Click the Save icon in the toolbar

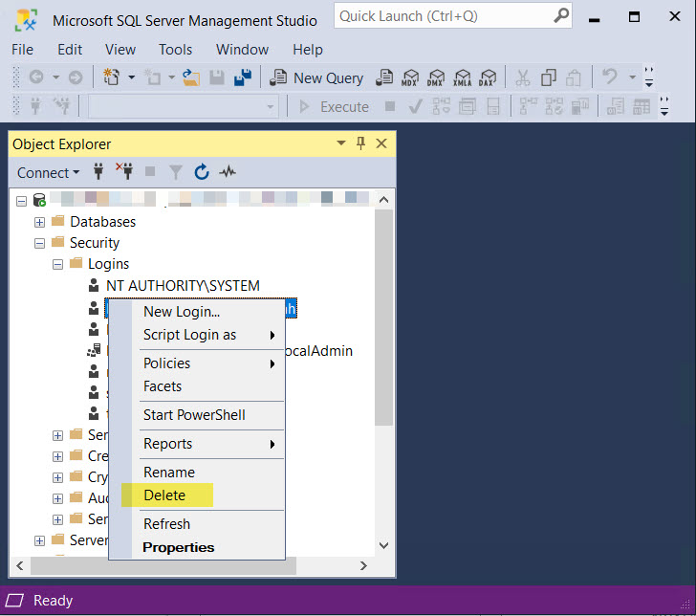[x=217, y=77]
